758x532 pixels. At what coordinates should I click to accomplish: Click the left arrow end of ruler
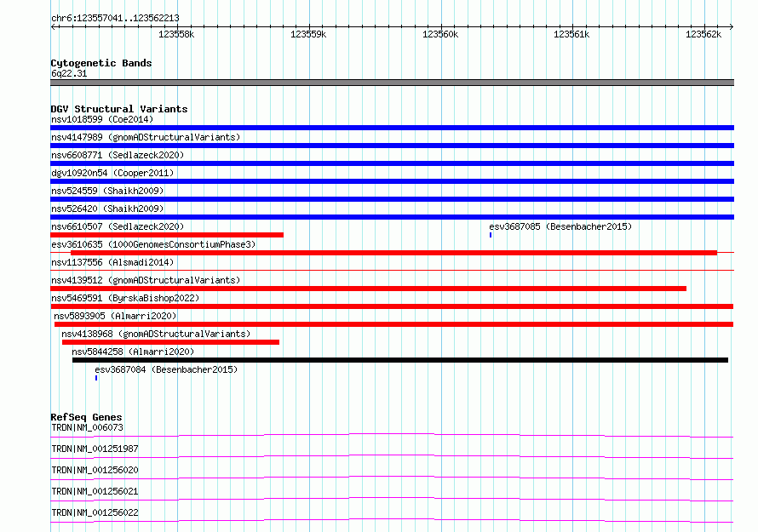(x=53, y=26)
